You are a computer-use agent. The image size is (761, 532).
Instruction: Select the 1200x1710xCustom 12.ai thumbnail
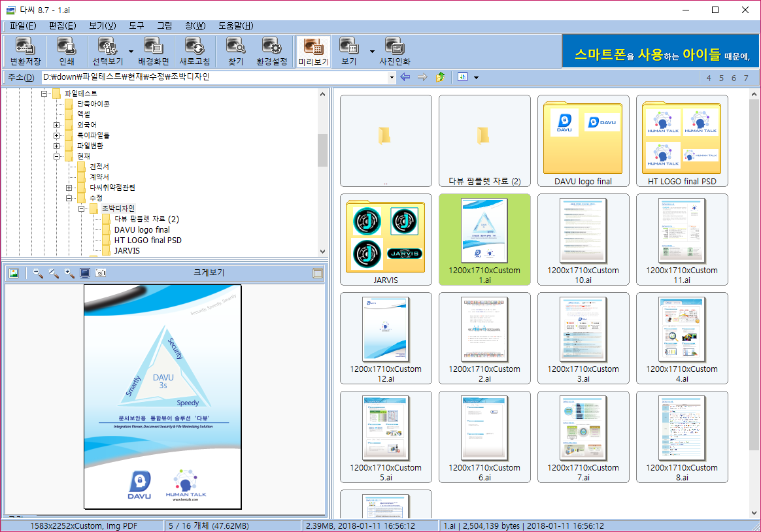(386, 338)
